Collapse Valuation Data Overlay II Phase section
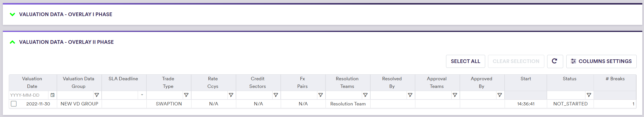This screenshot has height=117, width=644. coord(12,42)
